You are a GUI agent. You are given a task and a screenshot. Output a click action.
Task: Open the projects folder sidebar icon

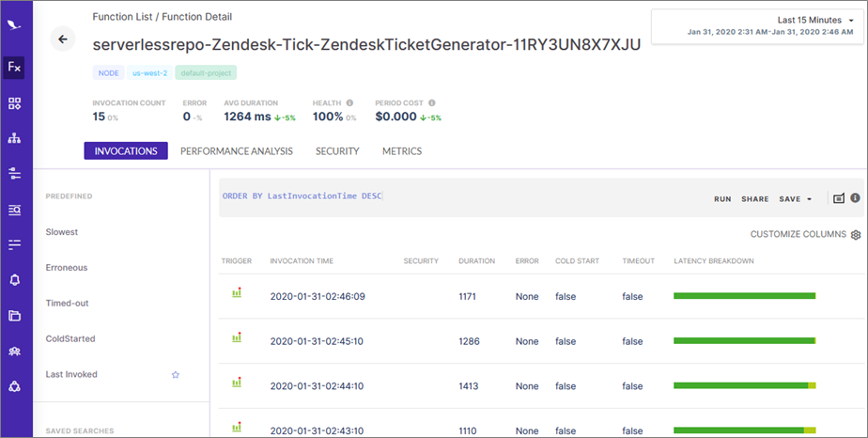[14, 316]
